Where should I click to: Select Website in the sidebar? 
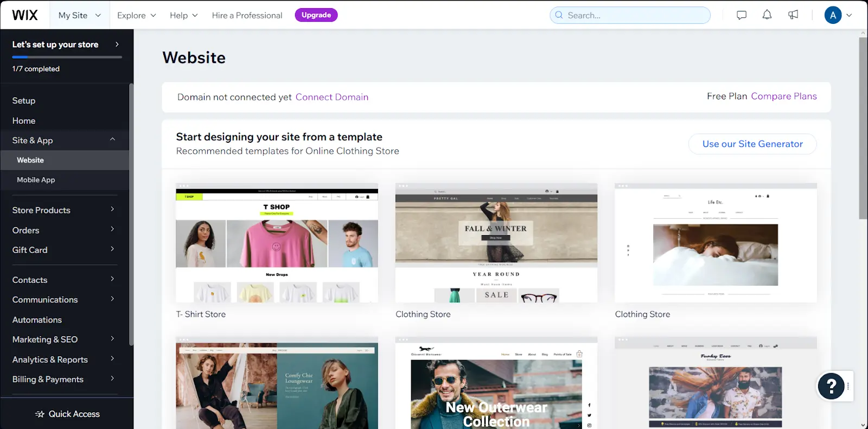click(x=65, y=160)
